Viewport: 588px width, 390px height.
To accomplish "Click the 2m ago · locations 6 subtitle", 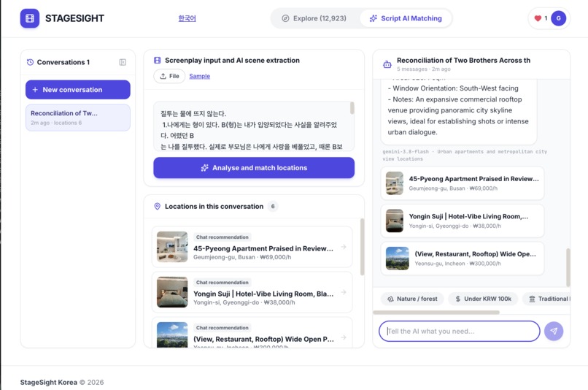I will tap(56, 123).
